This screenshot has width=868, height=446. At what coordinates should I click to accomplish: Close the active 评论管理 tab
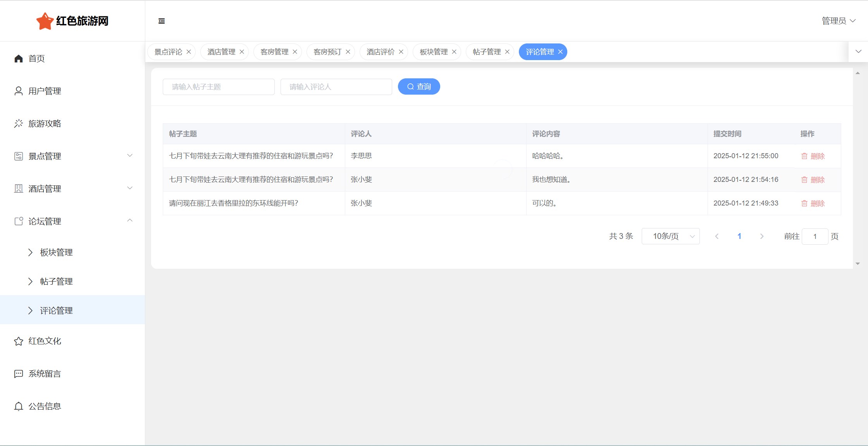point(560,52)
